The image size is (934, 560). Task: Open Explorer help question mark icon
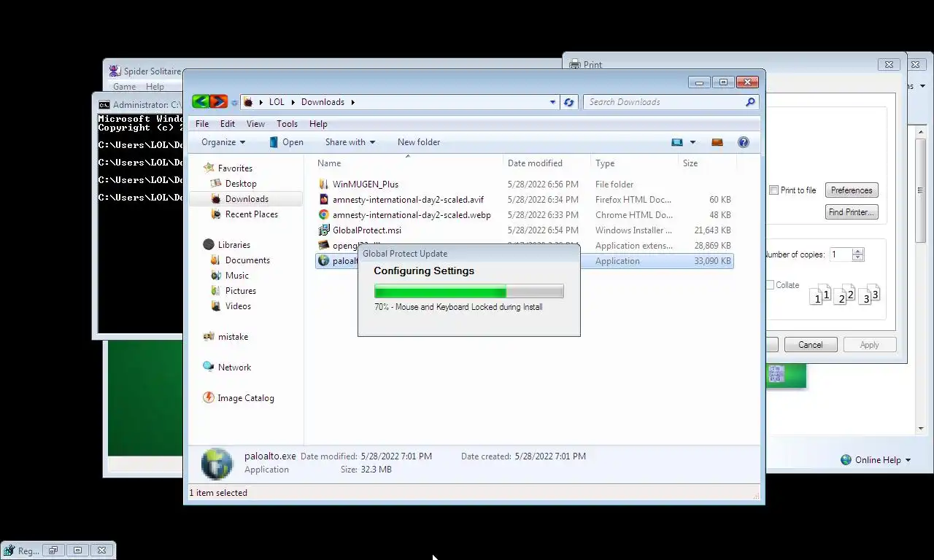click(744, 142)
